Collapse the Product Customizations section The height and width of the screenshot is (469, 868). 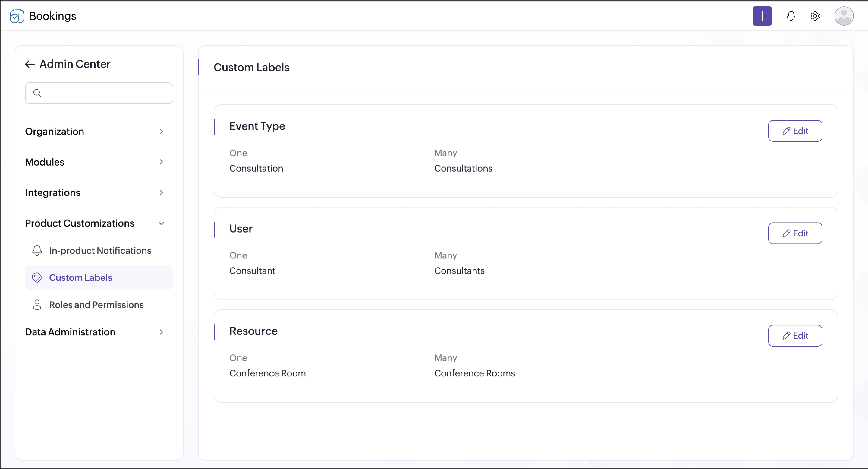pos(161,223)
